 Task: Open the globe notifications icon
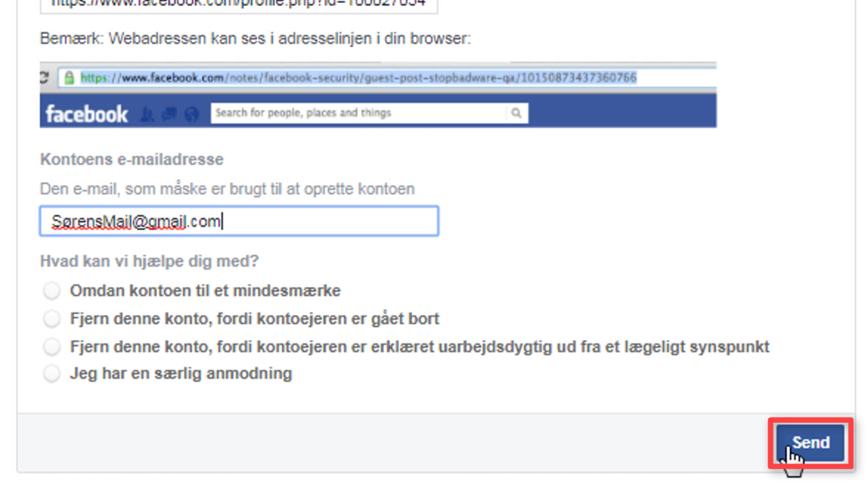[191, 114]
